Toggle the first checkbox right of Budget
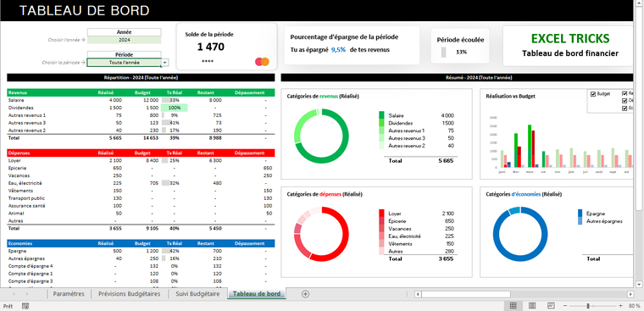This screenshot has width=644, height=311. pos(625,94)
